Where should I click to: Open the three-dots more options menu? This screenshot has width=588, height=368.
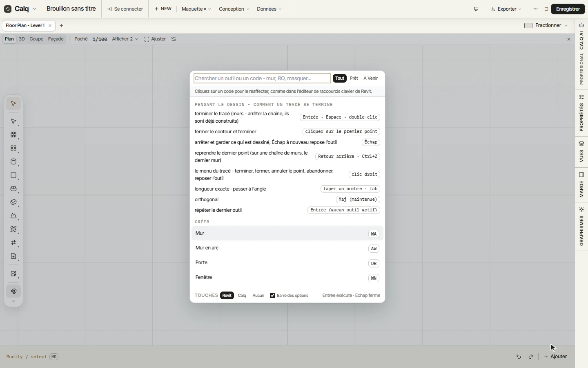point(535,9)
